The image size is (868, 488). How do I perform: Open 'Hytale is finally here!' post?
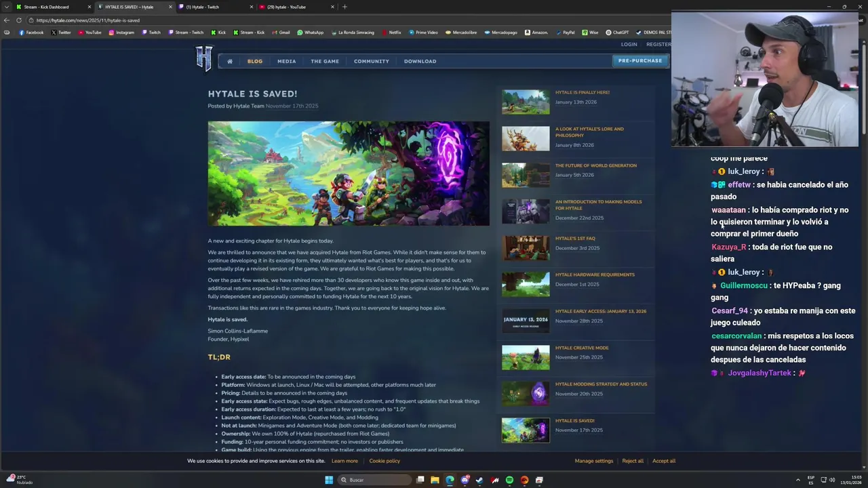(x=583, y=92)
